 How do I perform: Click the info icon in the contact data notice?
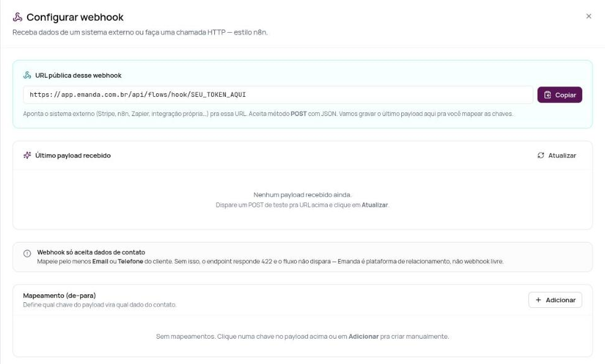click(27, 254)
